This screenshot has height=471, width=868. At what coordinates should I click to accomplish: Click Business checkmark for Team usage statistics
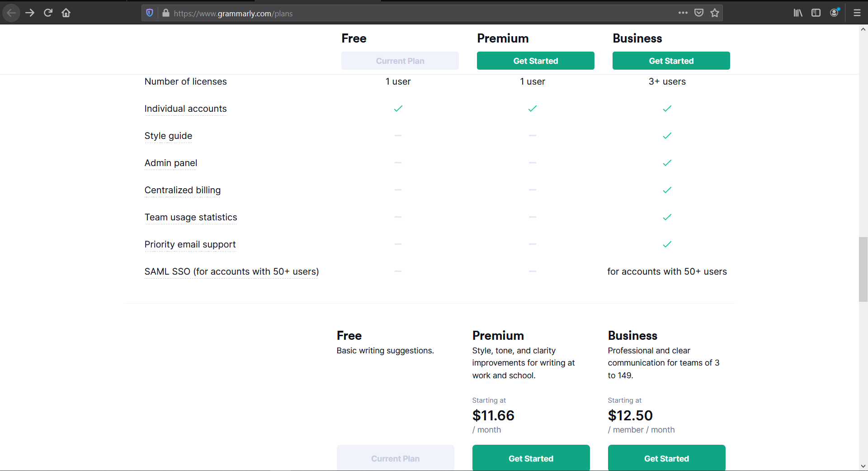click(x=667, y=217)
